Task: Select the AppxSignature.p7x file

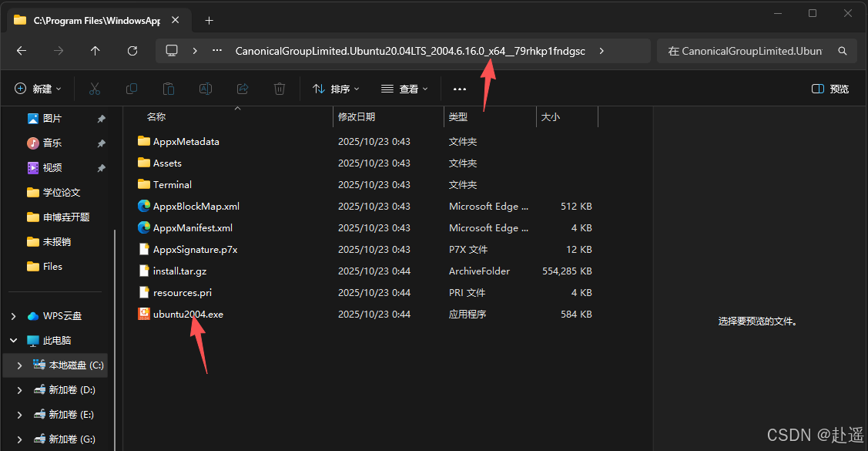Action: pos(195,249)
